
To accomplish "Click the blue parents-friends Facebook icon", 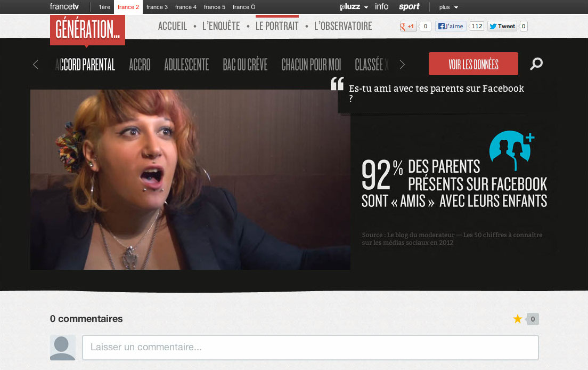I will pyautogui.click(x=511, y=150).
